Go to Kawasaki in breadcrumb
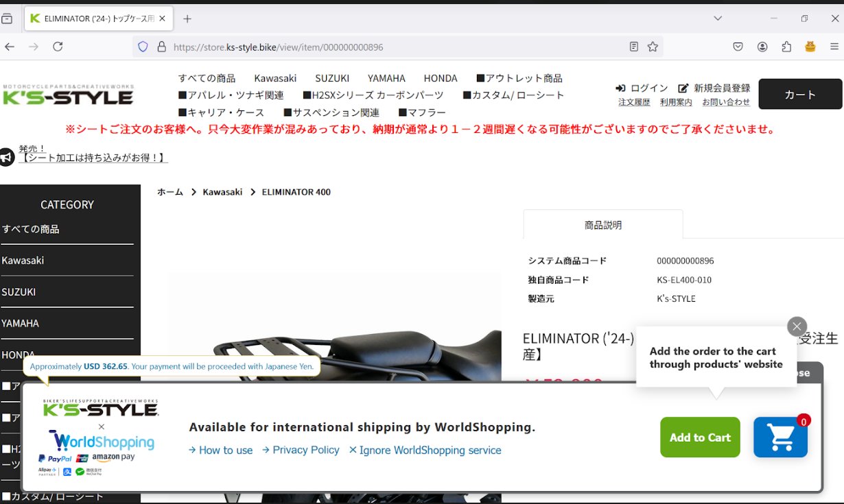 [x=222, y=192]
